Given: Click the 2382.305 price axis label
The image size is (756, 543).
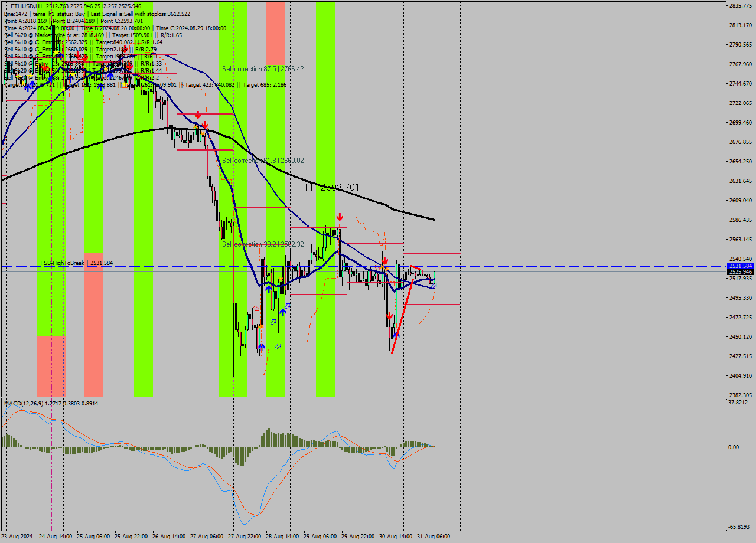Looking at the screenshot, I should click(741, 395).
